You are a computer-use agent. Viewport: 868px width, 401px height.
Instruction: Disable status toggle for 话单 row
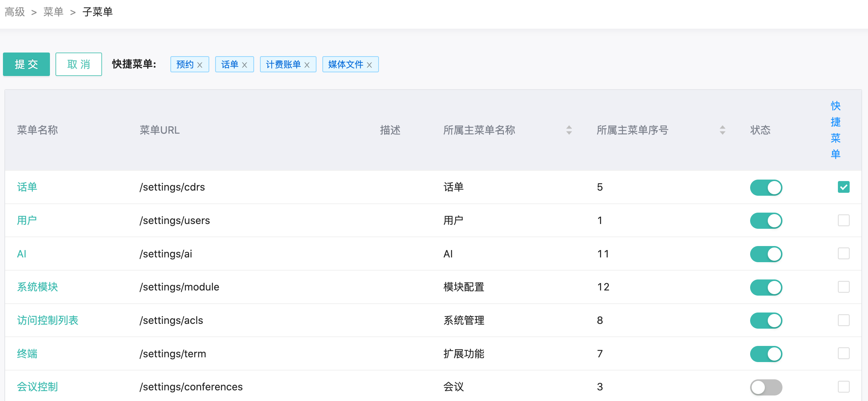click(x=766, y=187)
